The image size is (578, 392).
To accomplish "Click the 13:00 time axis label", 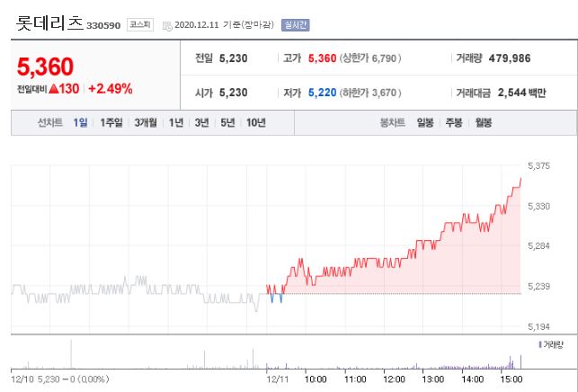I will pyautogui.click(x=432, y=379).
